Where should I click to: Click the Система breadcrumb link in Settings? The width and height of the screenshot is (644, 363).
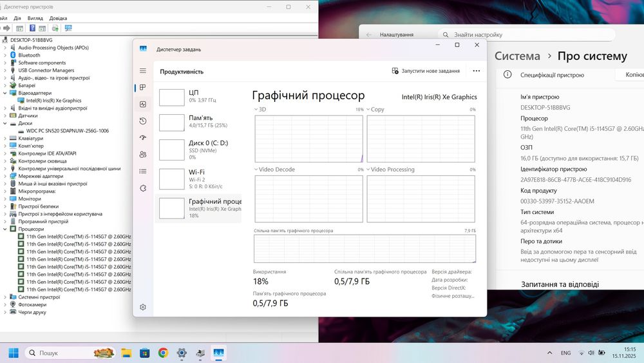click(517, 56)
